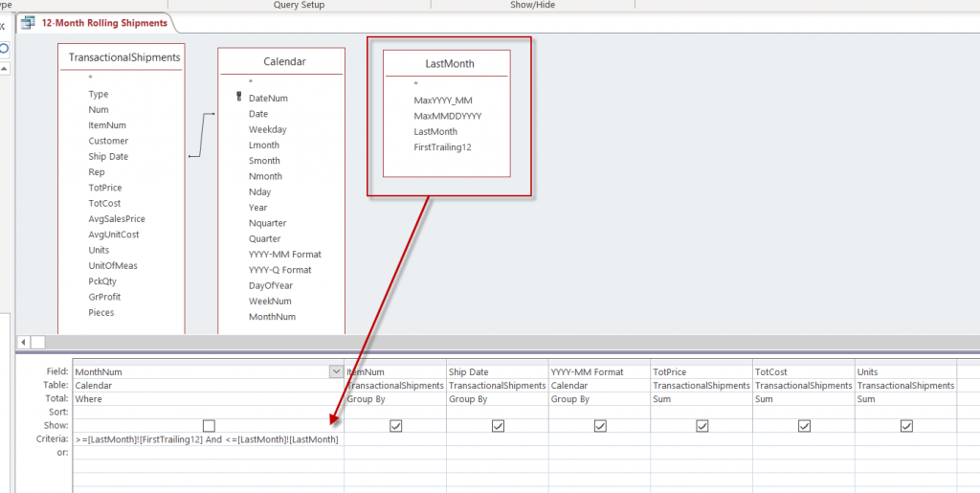Screen dimensions: 980x493
Task: Uncheck the Show checkbox for TotPrice column
Action: pos(702,426)
